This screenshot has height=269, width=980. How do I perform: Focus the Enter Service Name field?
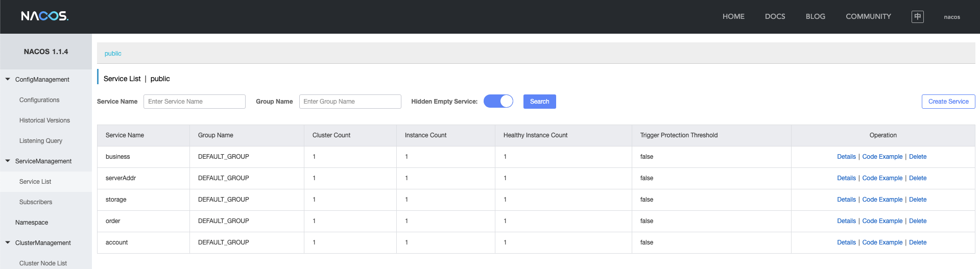pyautogui.click(x=195, y=102)
